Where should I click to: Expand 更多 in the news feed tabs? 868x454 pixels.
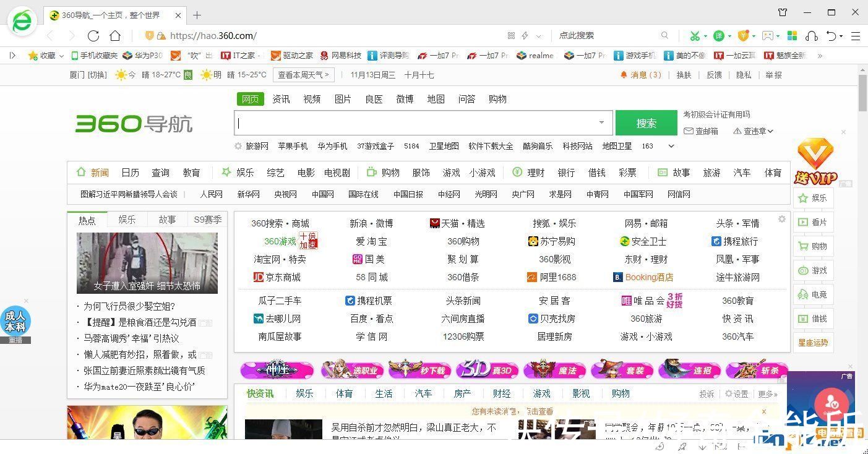tap(768, 394)
